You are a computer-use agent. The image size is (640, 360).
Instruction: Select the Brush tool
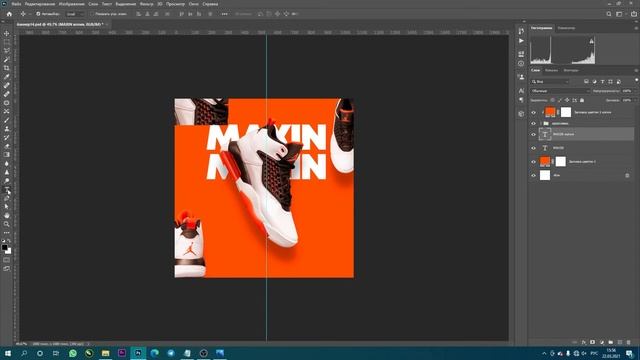[x=7, y=120]
